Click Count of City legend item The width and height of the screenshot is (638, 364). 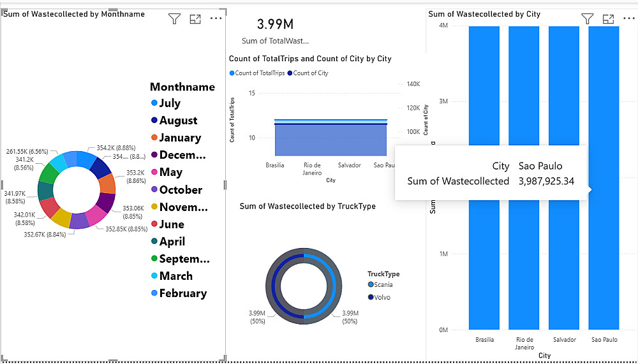click(x=308, y=73)
